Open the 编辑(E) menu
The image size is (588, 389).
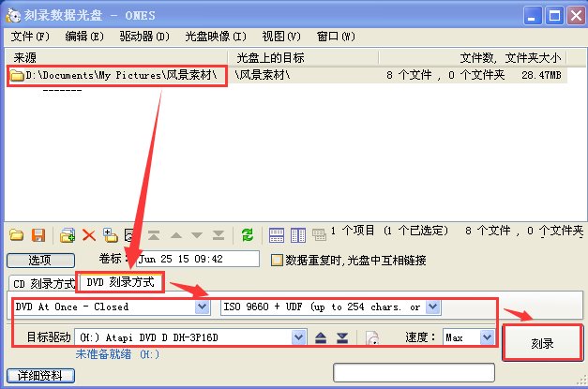pyautogui.click(x=84, y=37)
